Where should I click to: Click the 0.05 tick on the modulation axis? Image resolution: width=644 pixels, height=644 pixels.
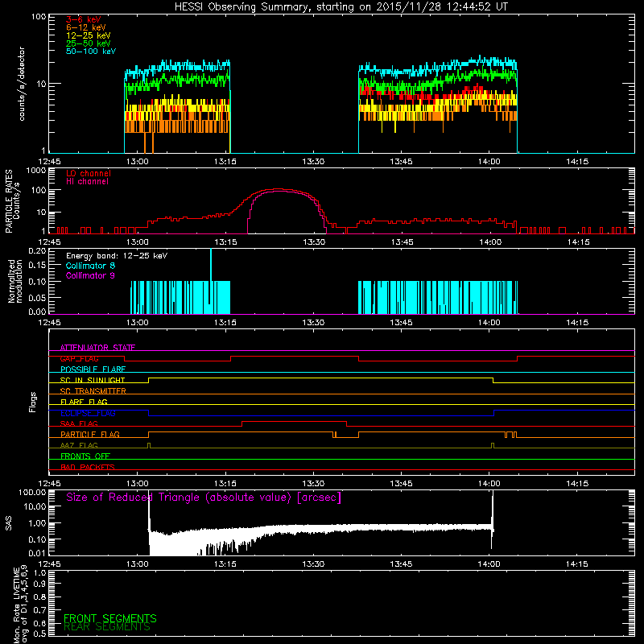click(x=37, y=297)
